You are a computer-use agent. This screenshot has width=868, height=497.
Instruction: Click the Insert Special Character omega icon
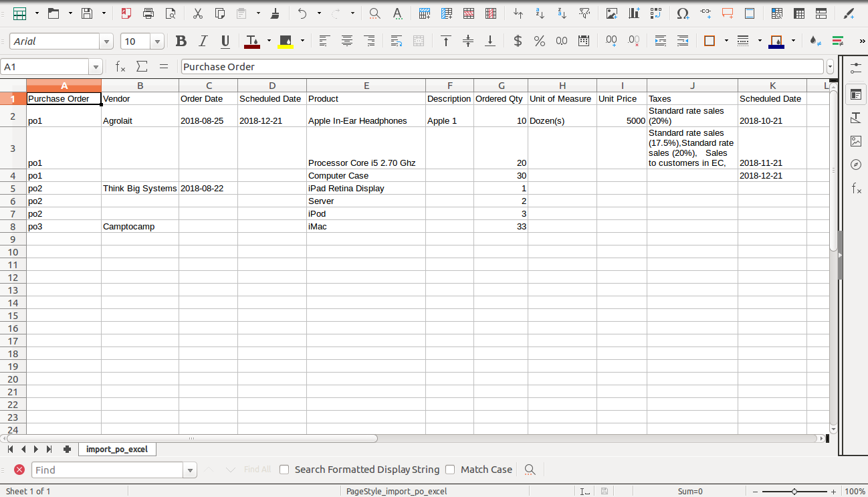click(x=683, y=13)
